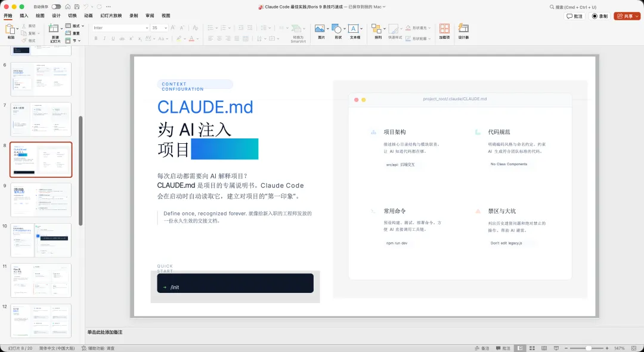644x352 pixels.
Task: Click the 147% zoom level
Action: coord(620,348)
